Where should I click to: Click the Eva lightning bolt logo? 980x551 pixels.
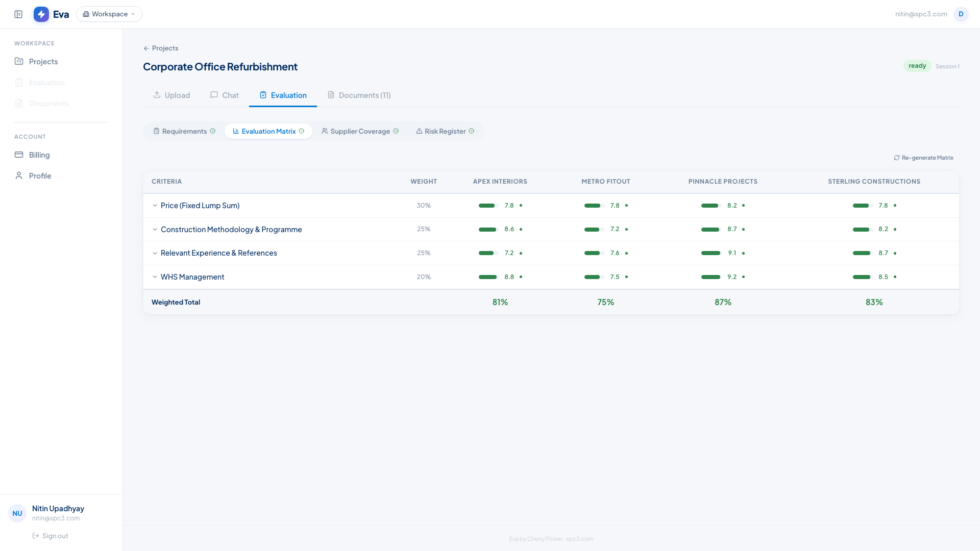(x=41, y=14)
